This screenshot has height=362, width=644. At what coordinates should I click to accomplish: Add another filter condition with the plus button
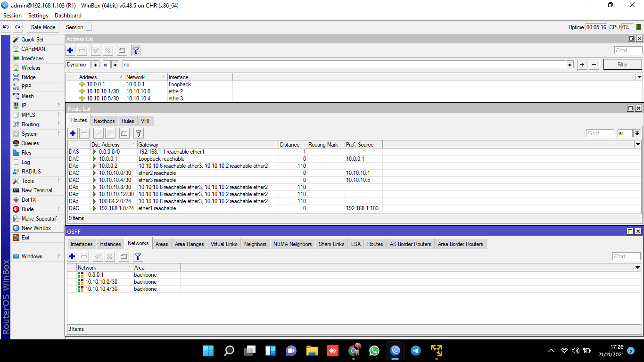(582, 65)
